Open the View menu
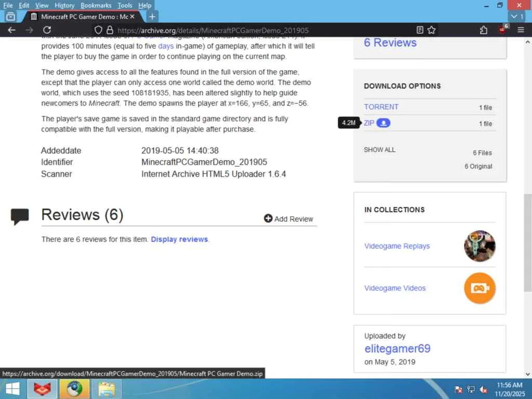The width and height of the screenshot is (532, 399). (x=42, y=5)
